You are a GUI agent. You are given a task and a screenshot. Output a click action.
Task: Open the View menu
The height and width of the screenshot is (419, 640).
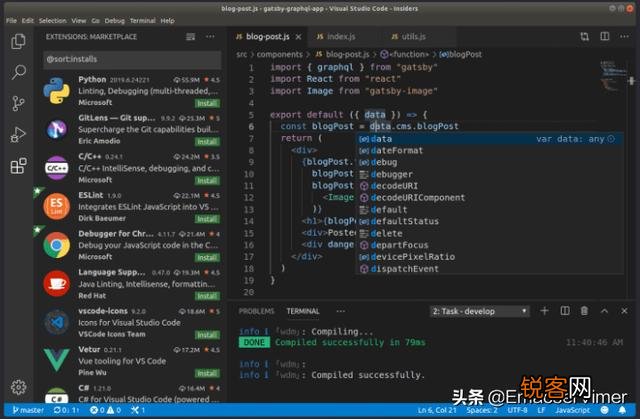[79, 20]
